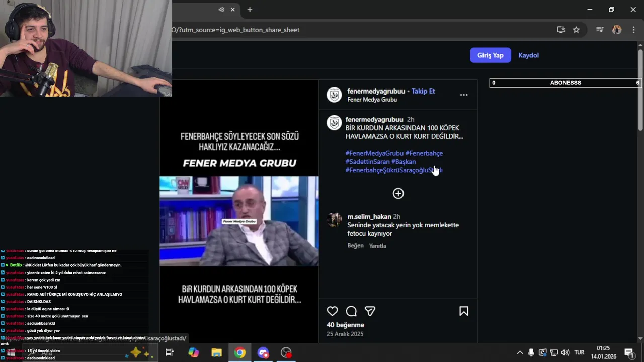This screenshot has height=362, width=644.
Task: Open the #FenerbahçeŞükrüSaraçoğluStadı hashtag
Action: 394,170
